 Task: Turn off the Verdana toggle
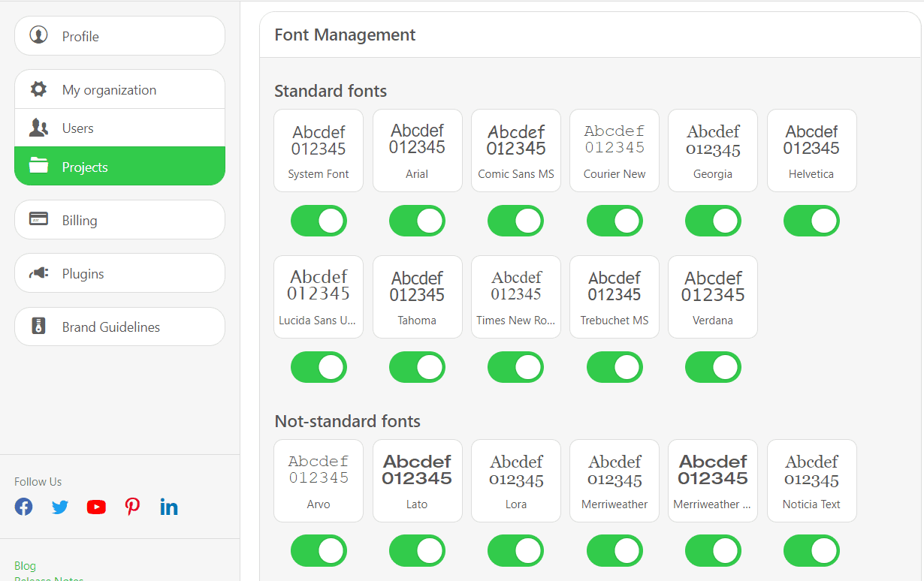coord(713,367)
